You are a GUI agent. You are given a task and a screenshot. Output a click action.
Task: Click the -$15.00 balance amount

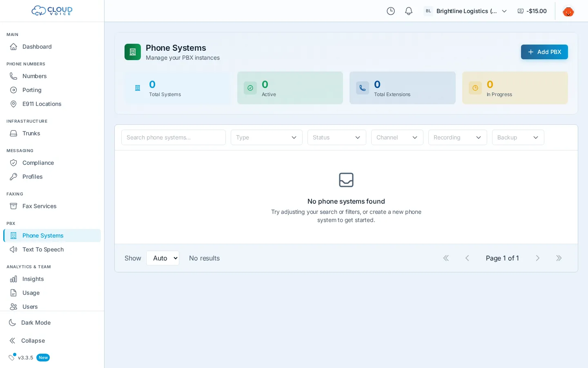[537, 11]
